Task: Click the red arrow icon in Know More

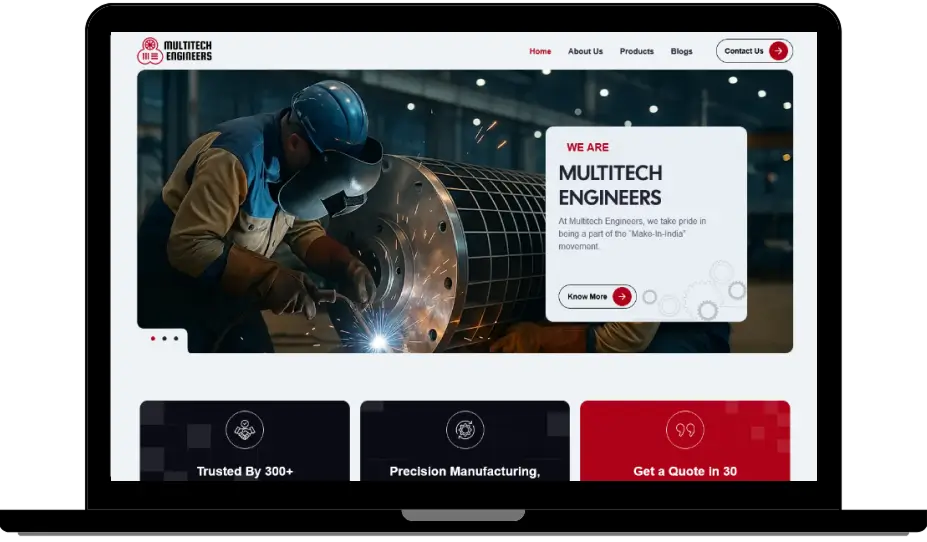Action: pos(622,297)
